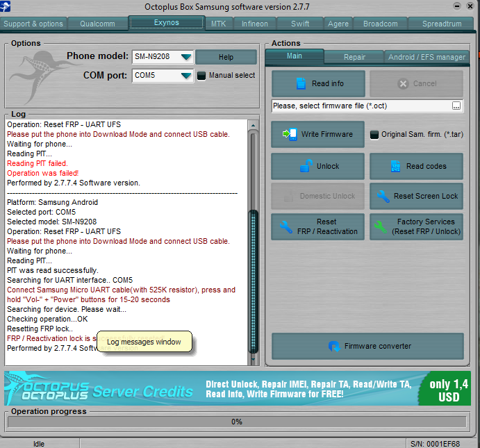Viewport: 480px width, 448px height.
Task: Click the log scroll down arrow
Action: (x=253, y=360)
